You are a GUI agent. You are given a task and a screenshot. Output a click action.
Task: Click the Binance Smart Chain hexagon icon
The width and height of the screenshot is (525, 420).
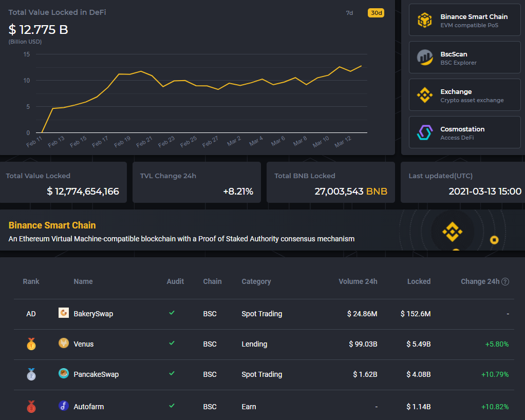424,20
